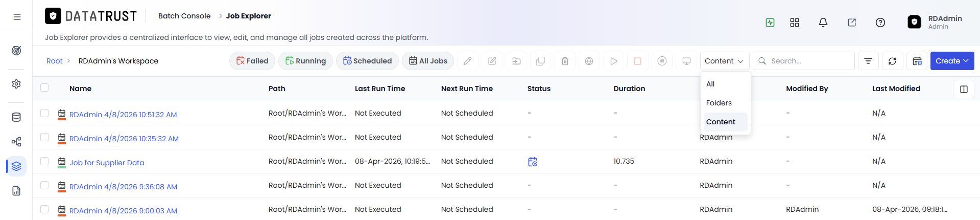
Task: Click the Duration value 10.735
Action: pos(624,161)
